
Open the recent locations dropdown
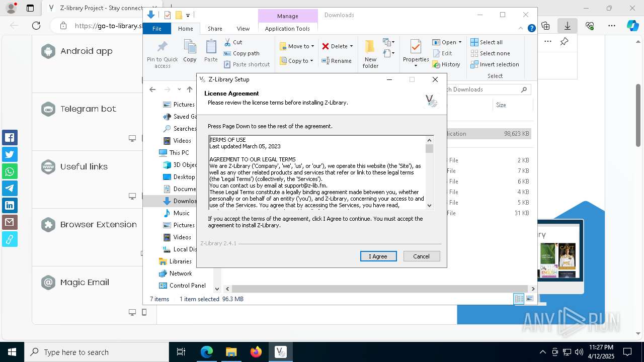179,89
